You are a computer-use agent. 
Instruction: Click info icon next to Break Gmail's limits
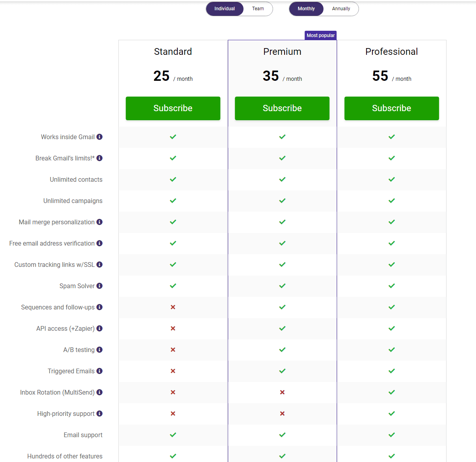tap(99, 158)
